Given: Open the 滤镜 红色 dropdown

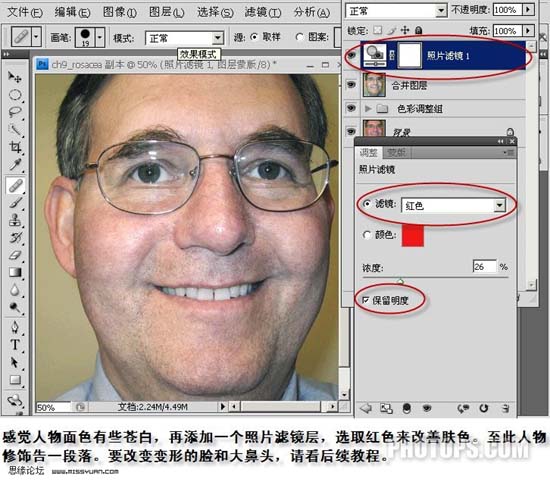Looking at the screenshot, I should point(453,206).
